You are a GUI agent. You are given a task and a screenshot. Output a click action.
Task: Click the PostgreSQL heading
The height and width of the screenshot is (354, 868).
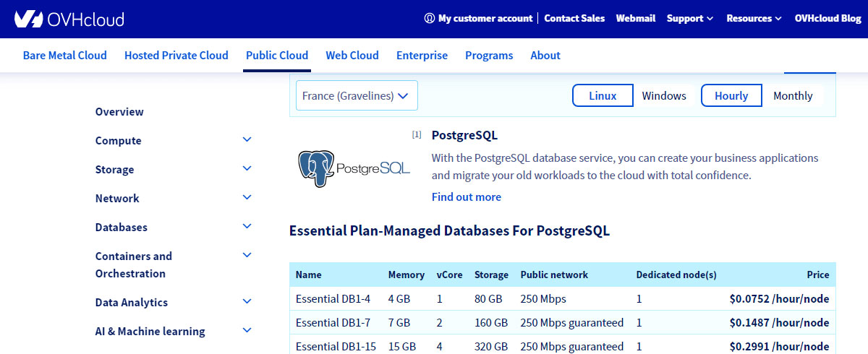coord(464,135)
